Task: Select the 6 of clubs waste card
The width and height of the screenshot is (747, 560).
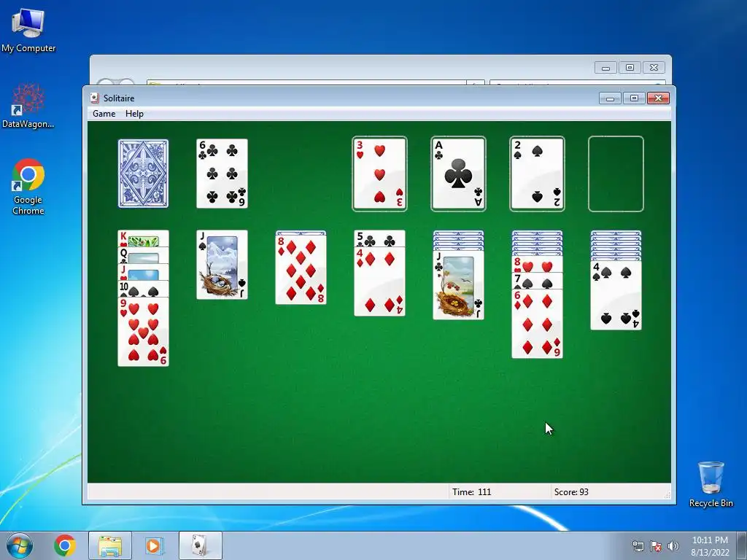Action: pyautogui.click(x=222, y=174)
